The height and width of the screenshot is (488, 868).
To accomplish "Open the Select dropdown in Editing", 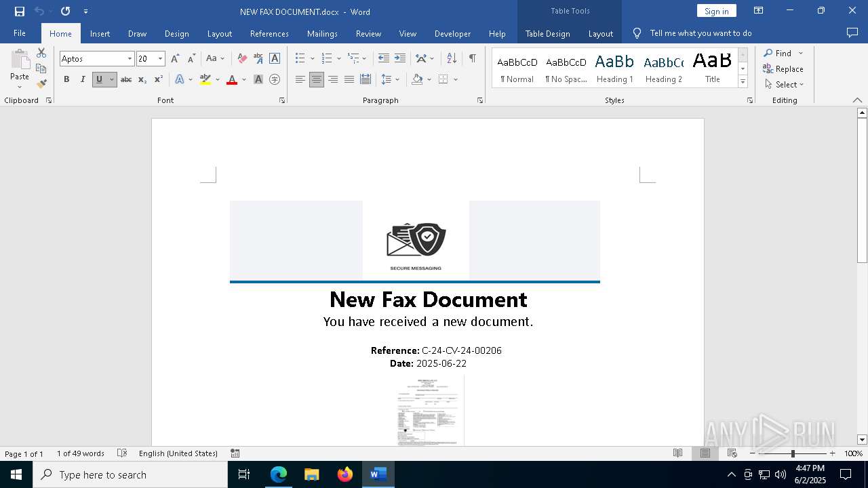I will 785,85.
